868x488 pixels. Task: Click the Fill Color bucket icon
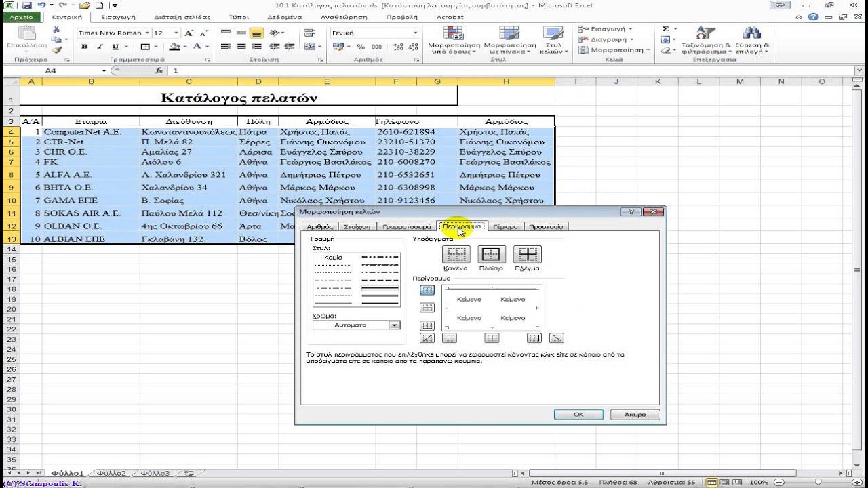175,47
